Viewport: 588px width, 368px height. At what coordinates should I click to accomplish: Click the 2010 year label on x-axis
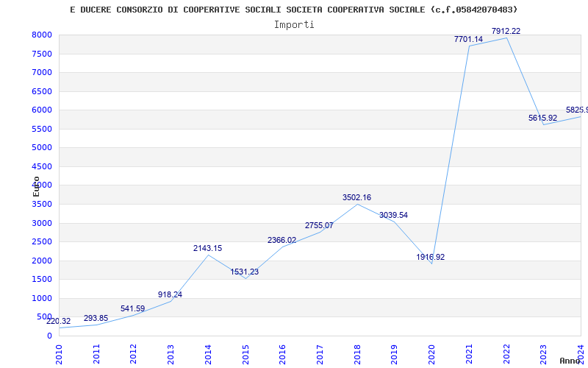coord(59,353)
